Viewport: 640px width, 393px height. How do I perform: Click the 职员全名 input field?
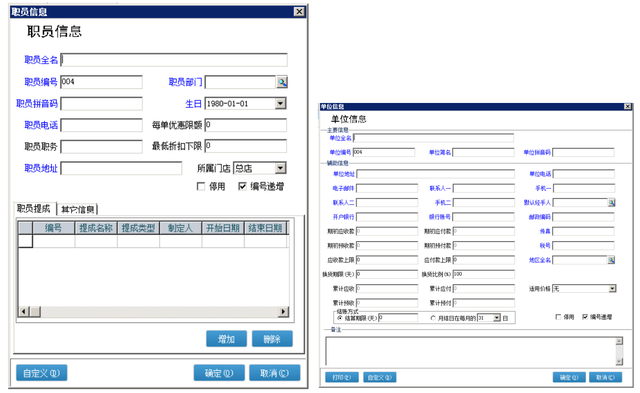pos(174,60)
